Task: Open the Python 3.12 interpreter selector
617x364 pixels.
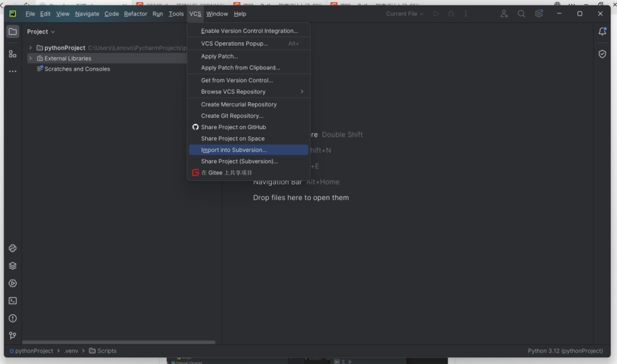Action: pyautogui.click(x=565, y=351)
